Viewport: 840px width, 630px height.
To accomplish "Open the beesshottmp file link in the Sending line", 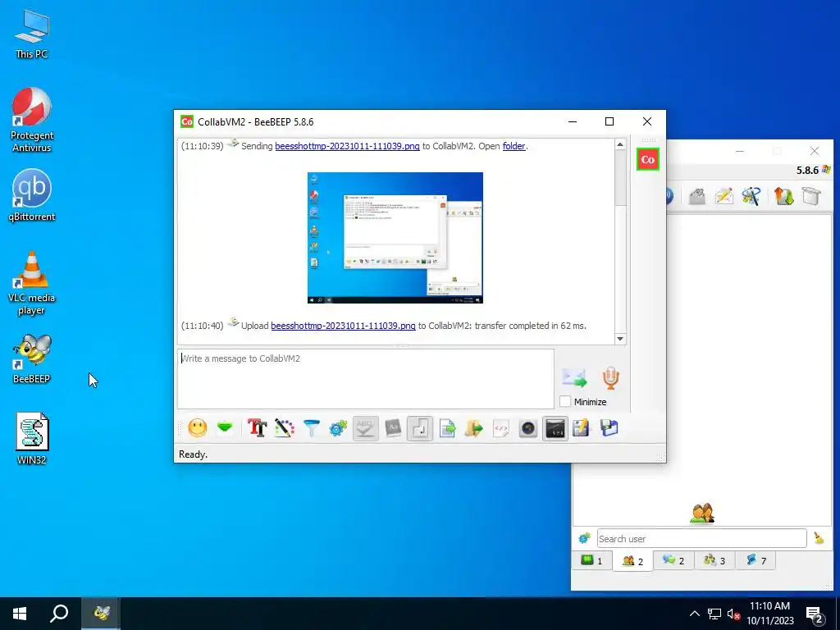I will coord(347,146).
